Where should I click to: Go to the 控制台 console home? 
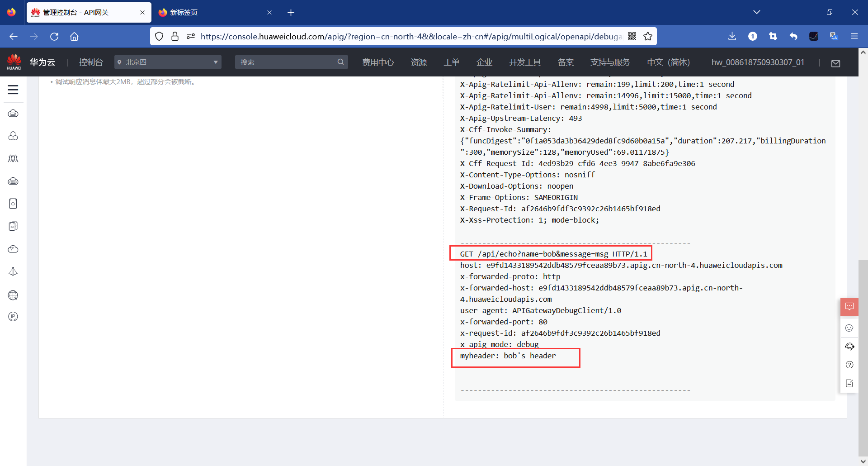[x=91, y=62]
